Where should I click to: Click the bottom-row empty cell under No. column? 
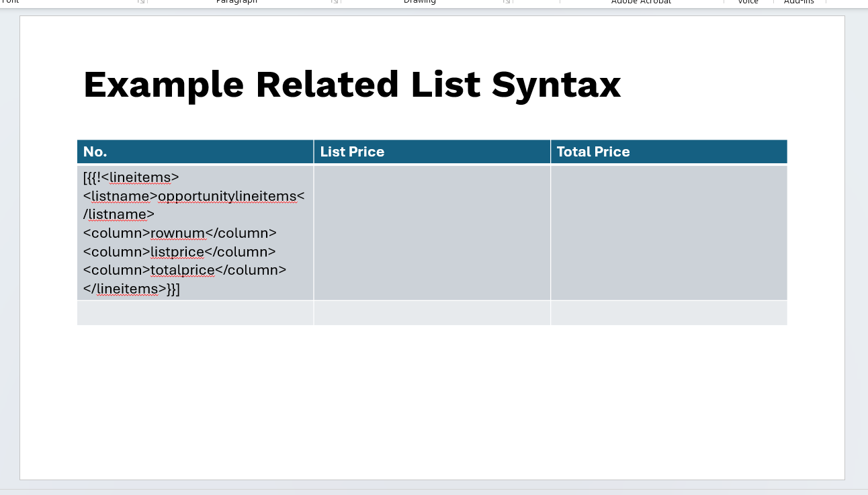pos(195,313)
